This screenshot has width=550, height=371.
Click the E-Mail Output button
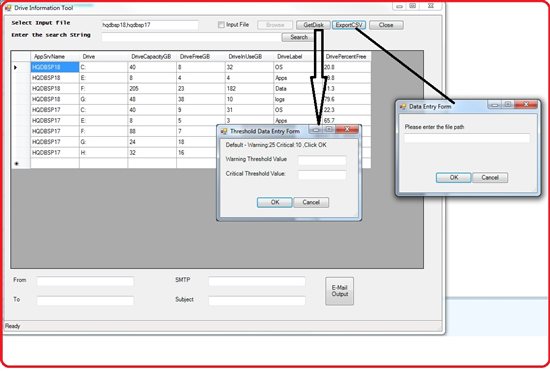coord(340,291)
